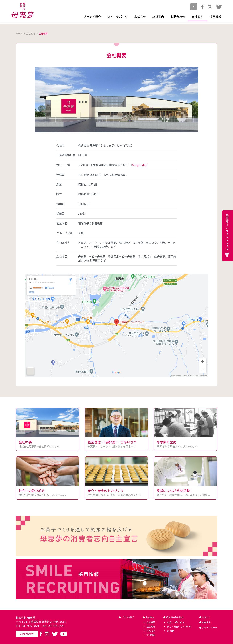Open the Twitter icon in the header
The width and height of the screenshot is (233, 644).
pyautogui.click(x=219, y=7)
